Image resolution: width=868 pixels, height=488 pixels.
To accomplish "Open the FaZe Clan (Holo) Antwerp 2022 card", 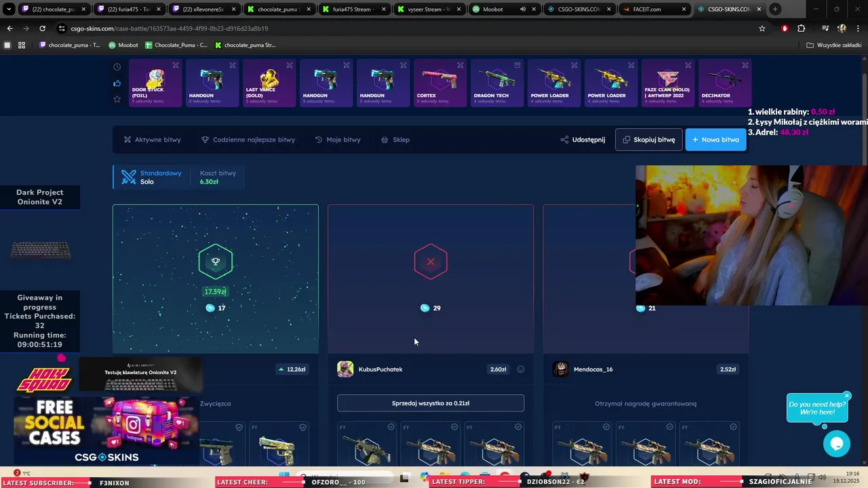I will pos(668,83).
